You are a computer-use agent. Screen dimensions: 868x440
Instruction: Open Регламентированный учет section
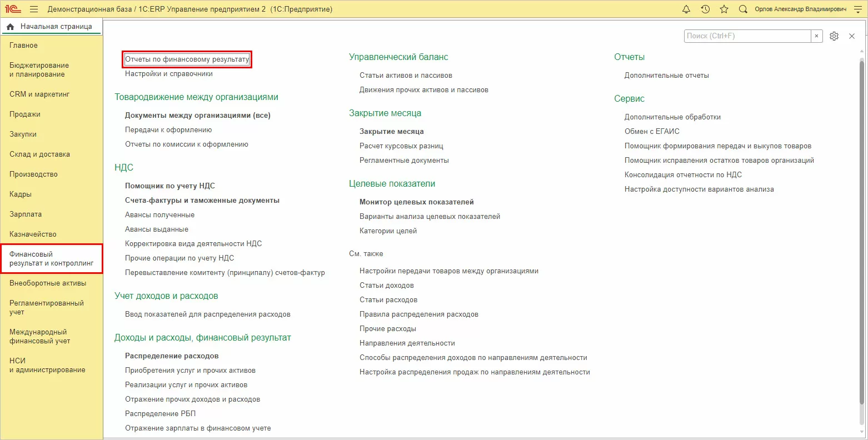pyautogui.click(x=47, y=308)
